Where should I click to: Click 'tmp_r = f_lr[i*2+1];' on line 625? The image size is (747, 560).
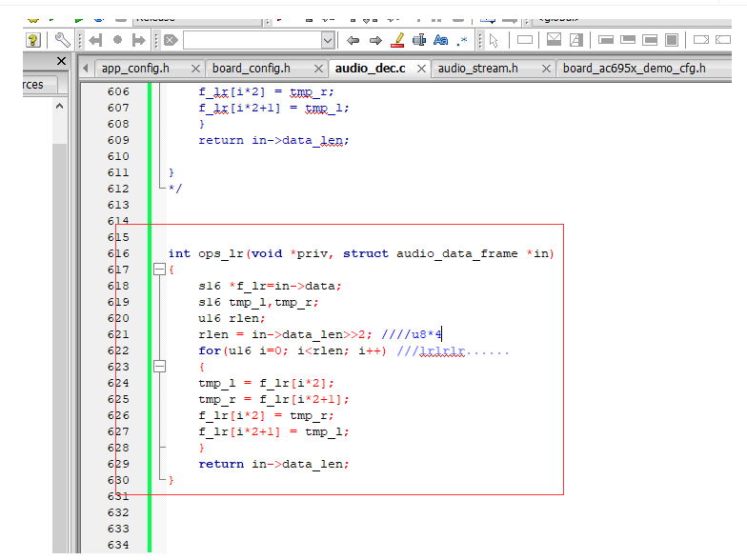pos(273,399)
